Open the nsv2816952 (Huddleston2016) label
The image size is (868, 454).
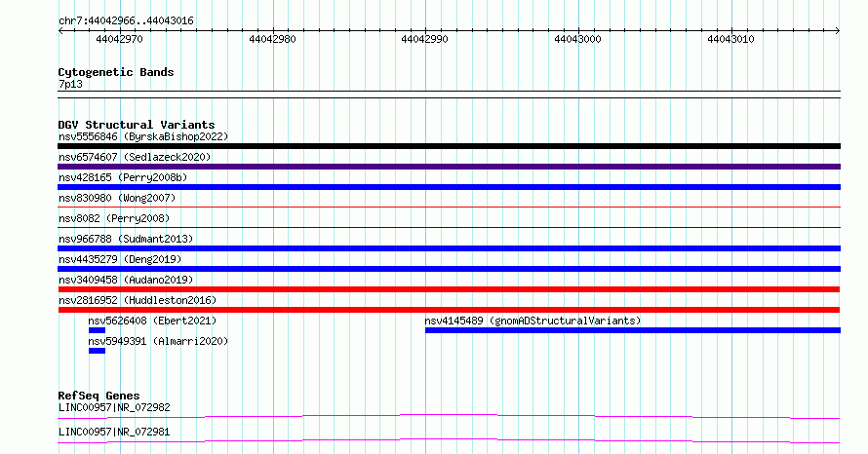click(138, 300)
